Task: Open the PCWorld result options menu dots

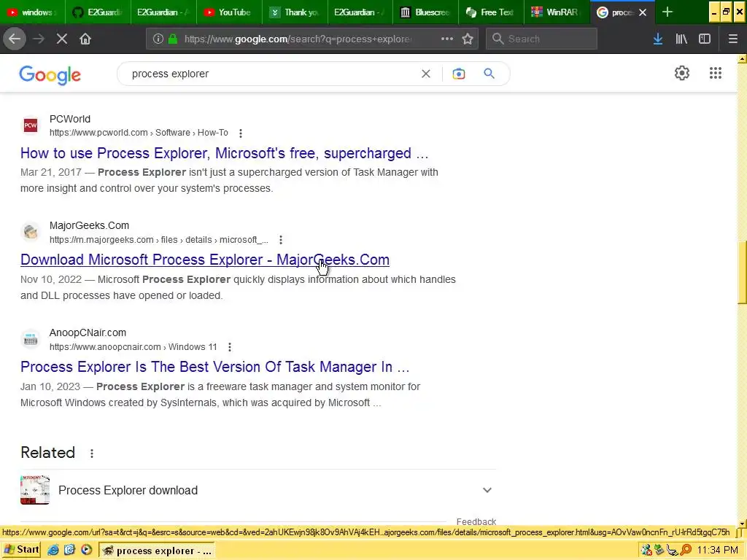Action: [241, 133]
